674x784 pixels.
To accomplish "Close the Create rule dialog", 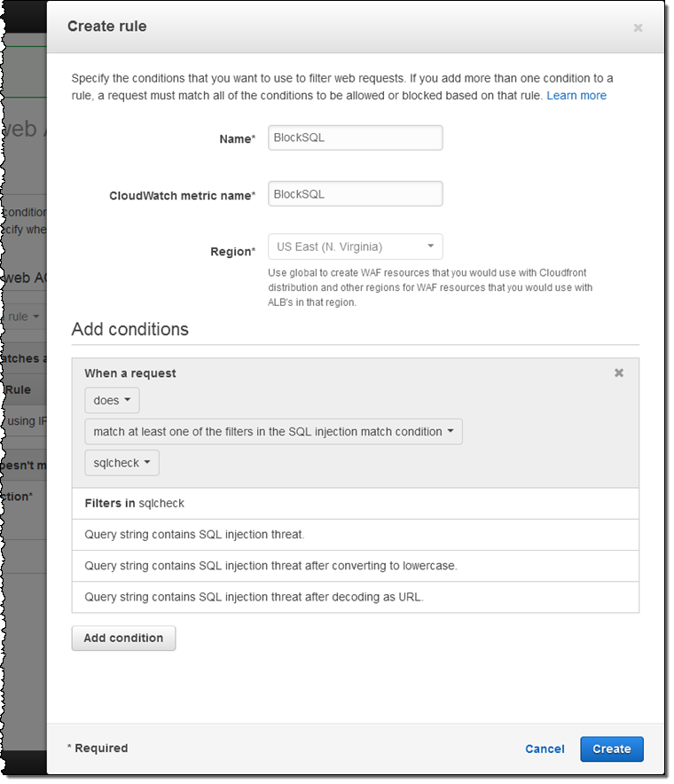I will pos(637,27).
